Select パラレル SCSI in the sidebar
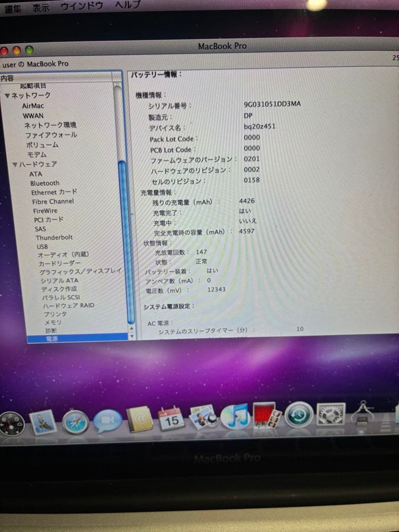The image size is (399, 532). tap(61, 297)
